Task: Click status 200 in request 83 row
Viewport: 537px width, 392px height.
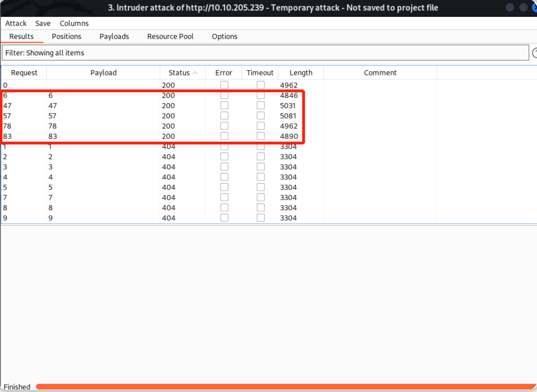Action: tap(168, 136)
